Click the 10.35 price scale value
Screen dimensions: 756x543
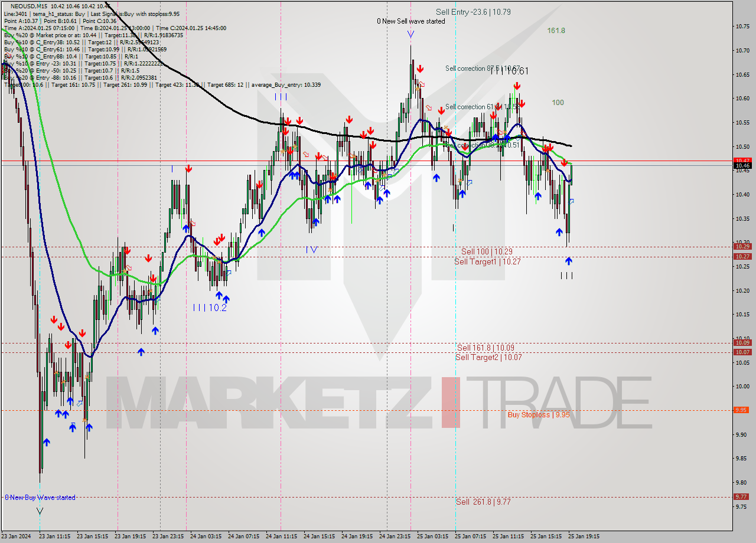742,218
